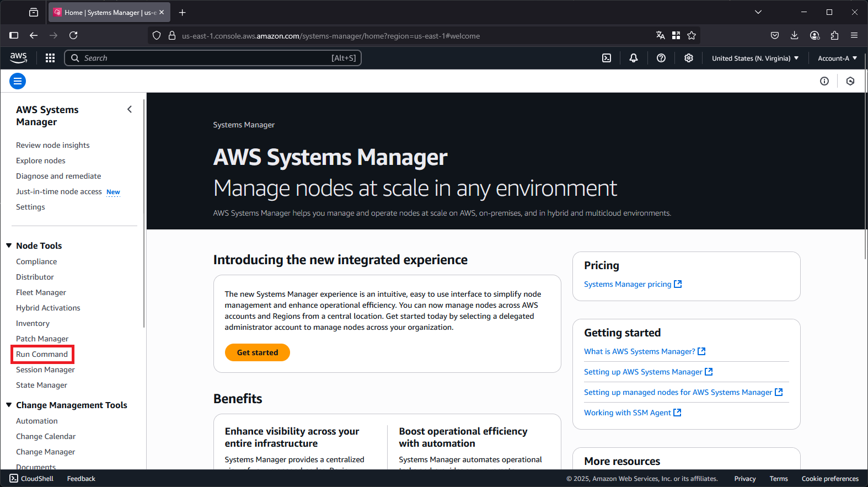This screenshot has width=868, height=487.
Task: Toggle the blue hamburger navigation button
Action: click(18, 81)
